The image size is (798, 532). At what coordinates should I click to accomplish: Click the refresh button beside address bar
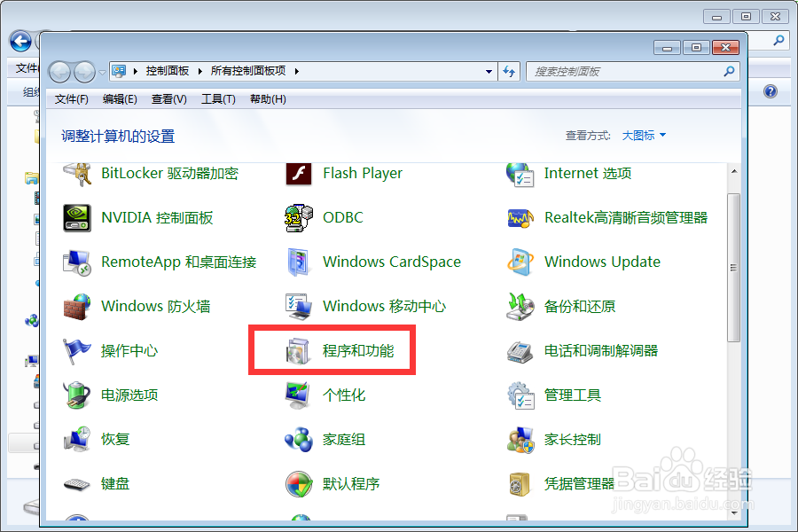[509, 72]
